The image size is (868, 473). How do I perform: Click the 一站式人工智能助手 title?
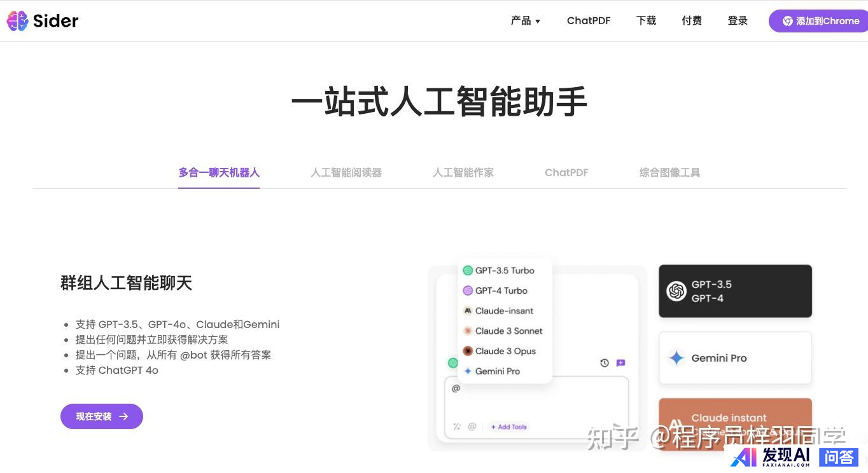point(439,102)
